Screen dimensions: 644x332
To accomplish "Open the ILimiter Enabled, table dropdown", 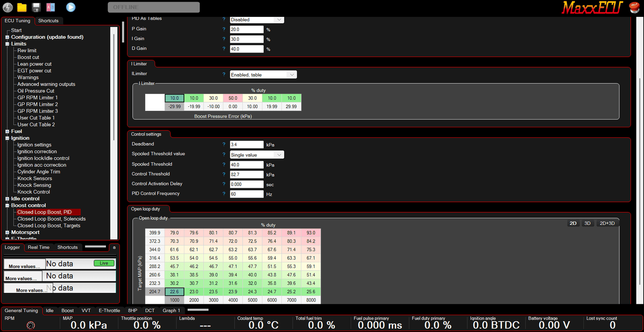I will pyautogui.click(x=263, y=75).
